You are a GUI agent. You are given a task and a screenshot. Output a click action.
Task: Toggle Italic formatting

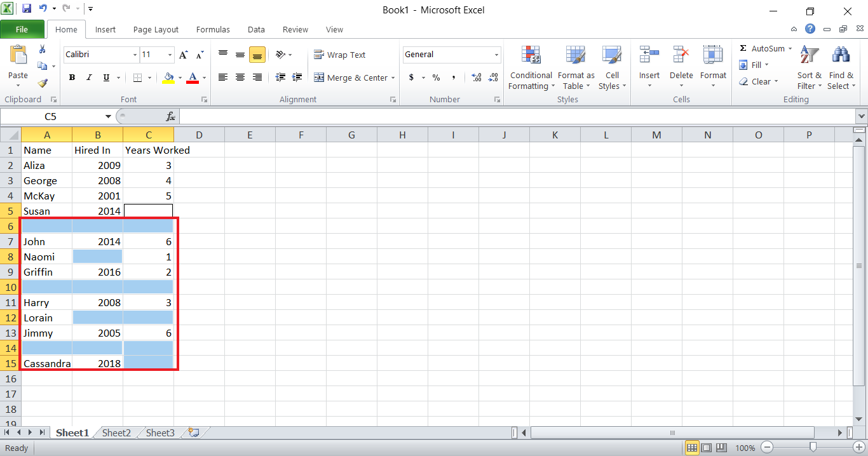[x=89, y=77]
